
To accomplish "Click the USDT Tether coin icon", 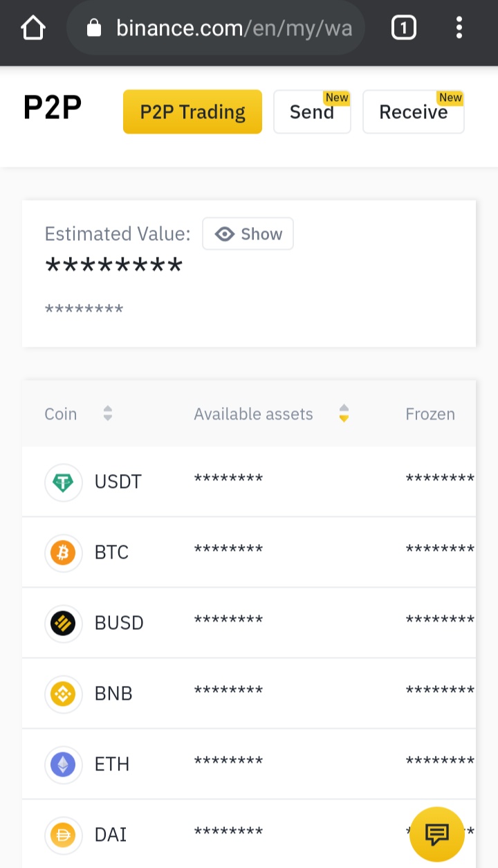I will [63, 482].
